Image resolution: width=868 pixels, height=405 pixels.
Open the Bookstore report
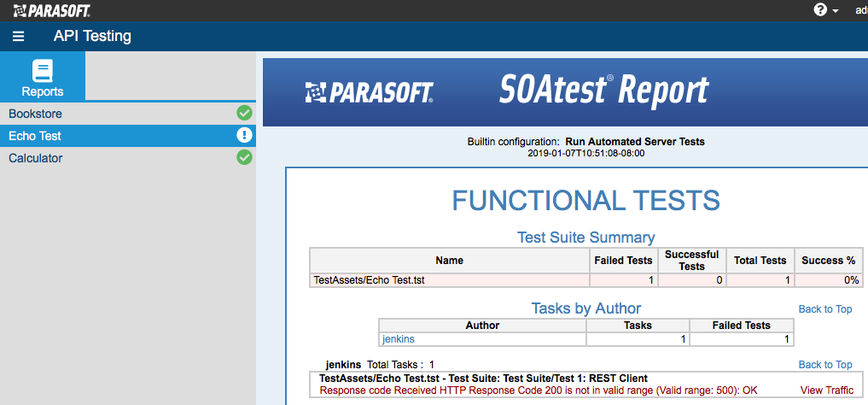[128, 114]
